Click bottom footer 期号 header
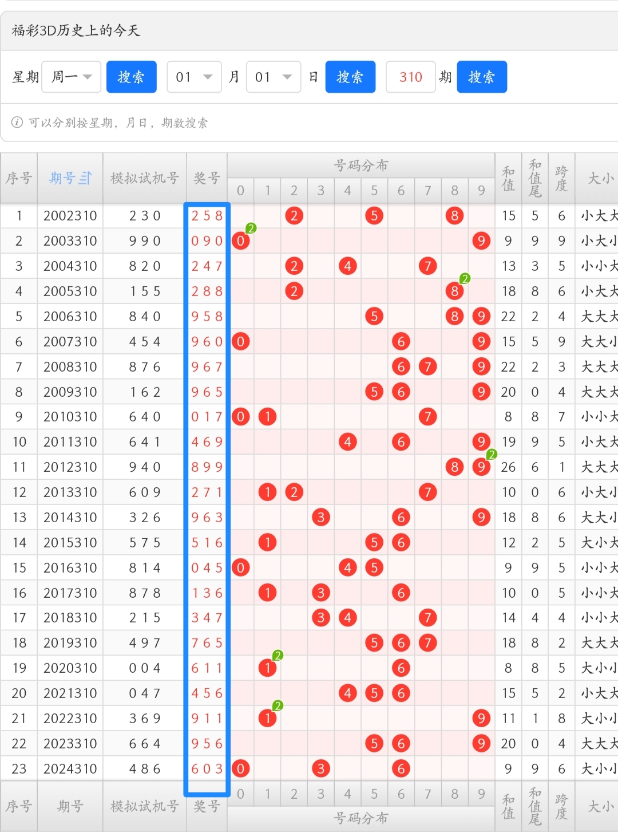Viewport: 618px width, 840px height. click(x=70, y=807)
